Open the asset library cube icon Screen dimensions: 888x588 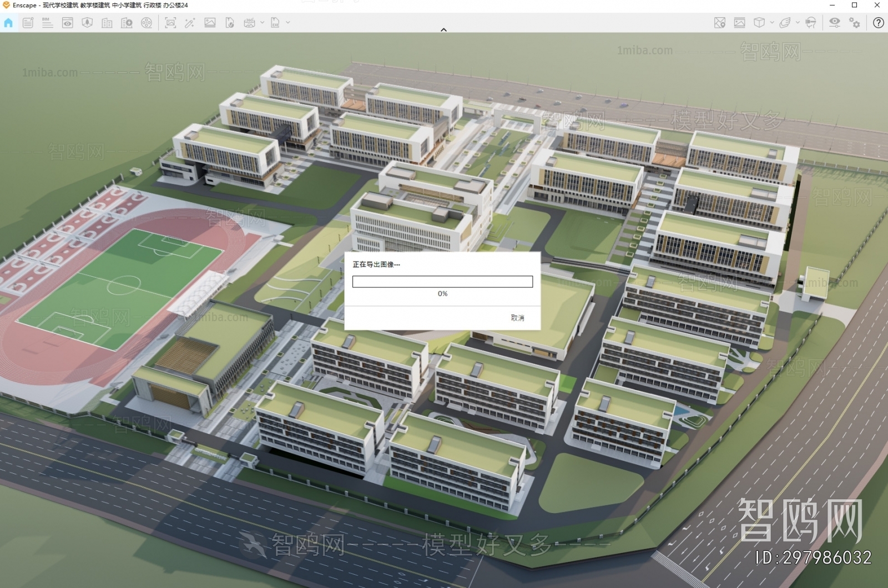point(759,23)
